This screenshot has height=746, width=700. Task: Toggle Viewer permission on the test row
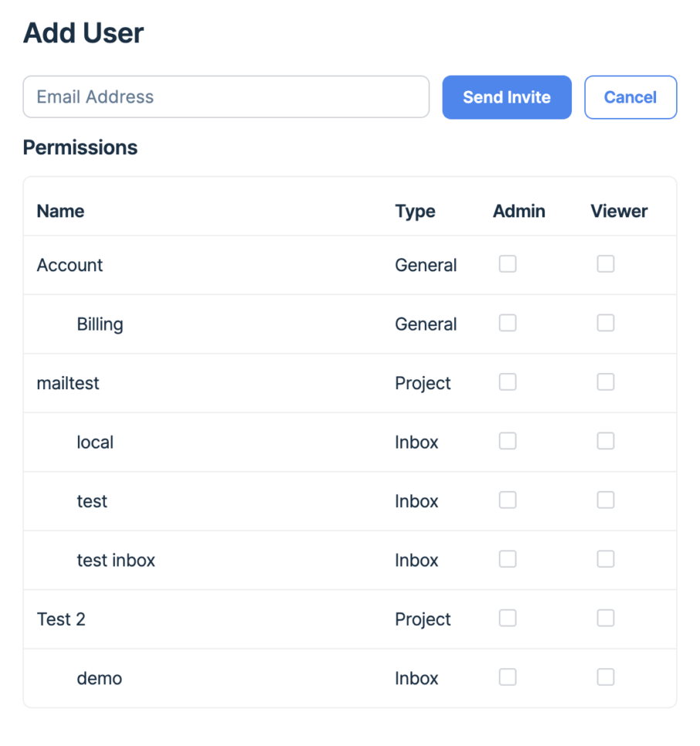(606, 500)
